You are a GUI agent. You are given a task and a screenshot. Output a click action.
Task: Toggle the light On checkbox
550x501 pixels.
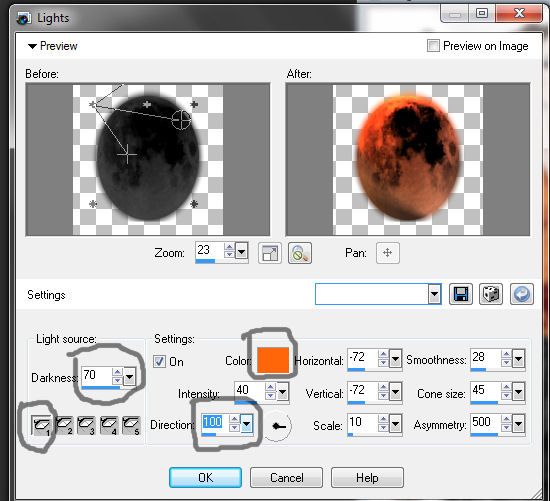pos(159,361)
